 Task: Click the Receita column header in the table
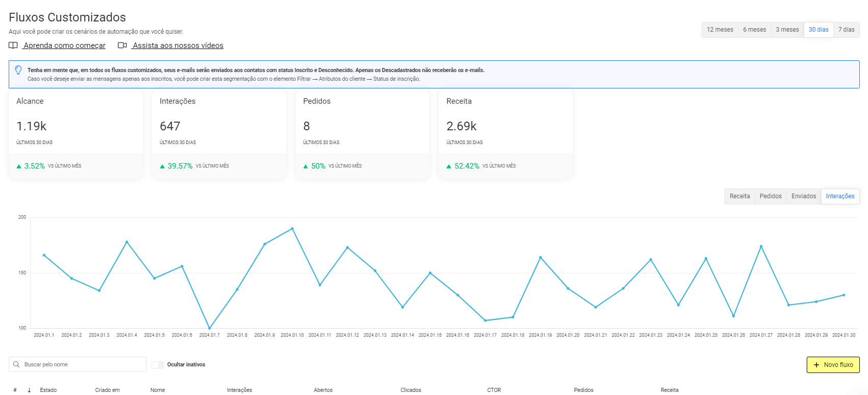(670, 390)
